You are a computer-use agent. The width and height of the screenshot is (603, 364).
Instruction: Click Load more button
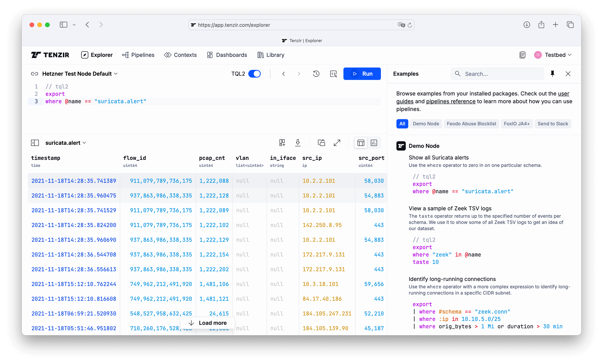click(x=208, y=323)
